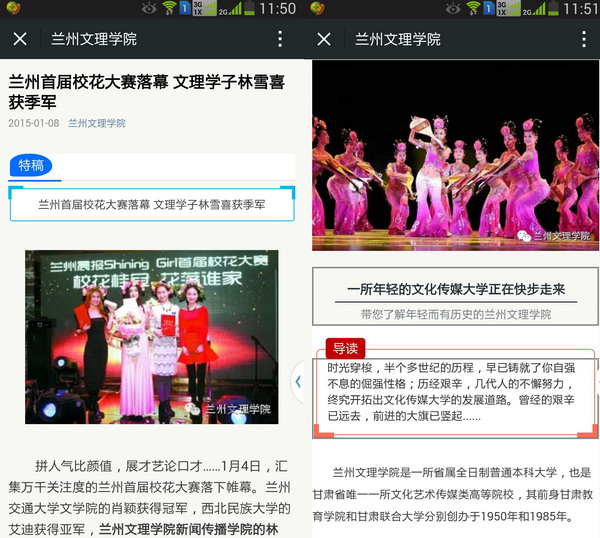Open the three-dot menu on right screen
Viewport: 600px width, 538px height.
click(582, 40)
